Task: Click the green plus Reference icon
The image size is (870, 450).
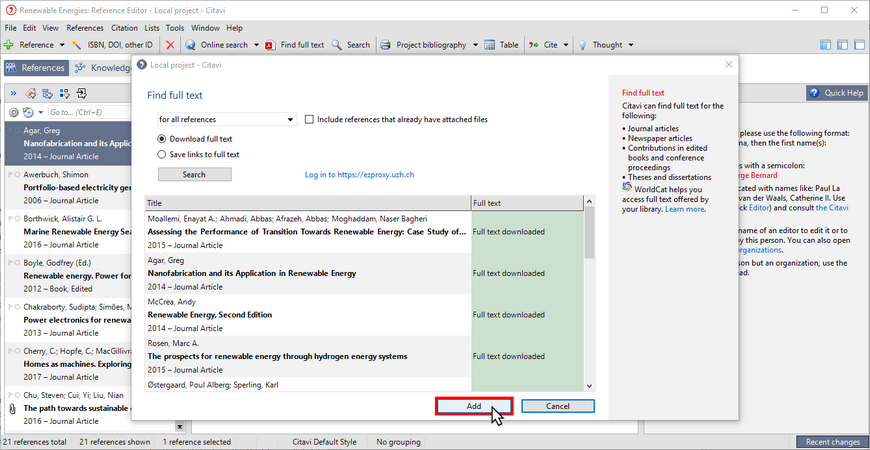Action: point(8,45)
